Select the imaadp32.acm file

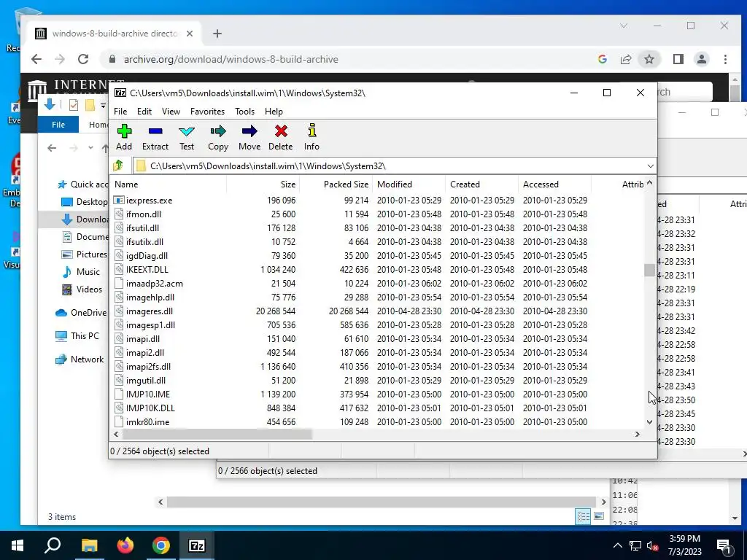155,284
